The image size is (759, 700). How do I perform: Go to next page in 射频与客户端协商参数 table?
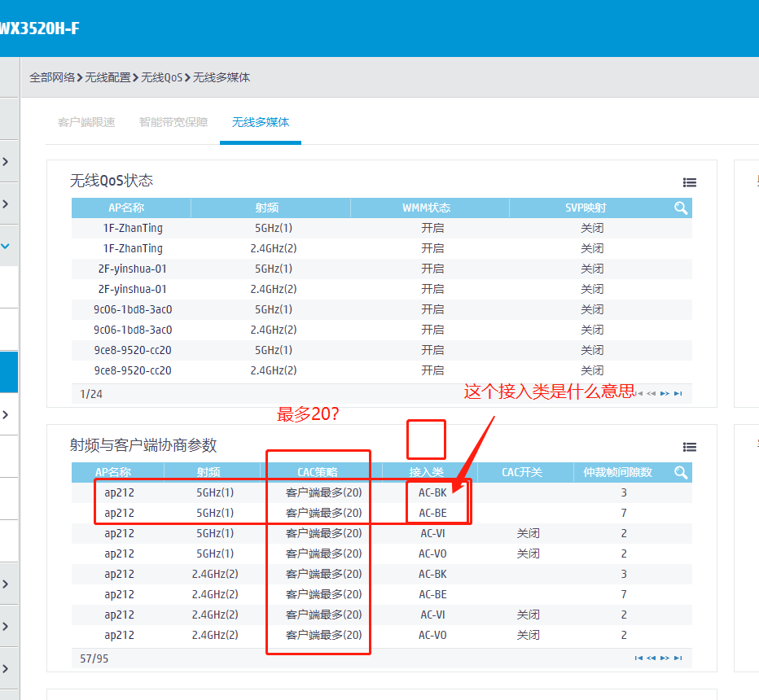pyautogui.click(x=665, y=658)
